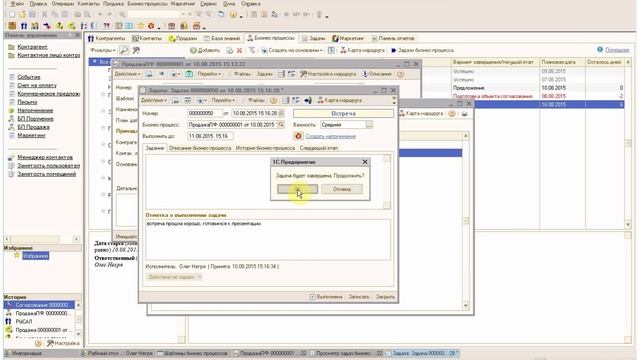This screenshot has width=640, height=360.
Task: Click the Выполнить до date field
Action: pos(210,136)
